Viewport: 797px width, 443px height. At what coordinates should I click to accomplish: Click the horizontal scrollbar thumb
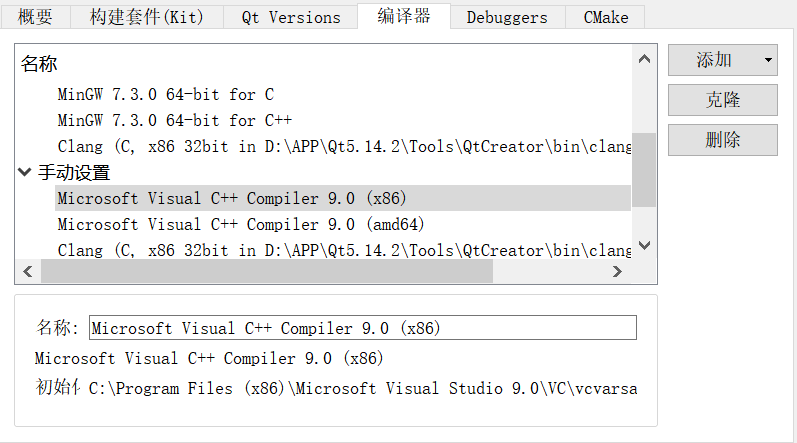266,271
